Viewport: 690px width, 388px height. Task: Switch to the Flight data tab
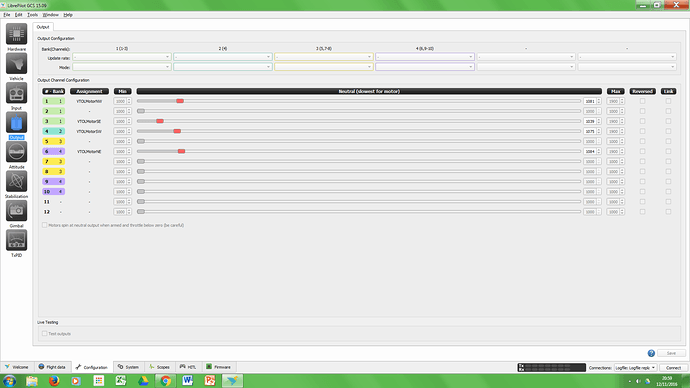click(x=52, y=367)
